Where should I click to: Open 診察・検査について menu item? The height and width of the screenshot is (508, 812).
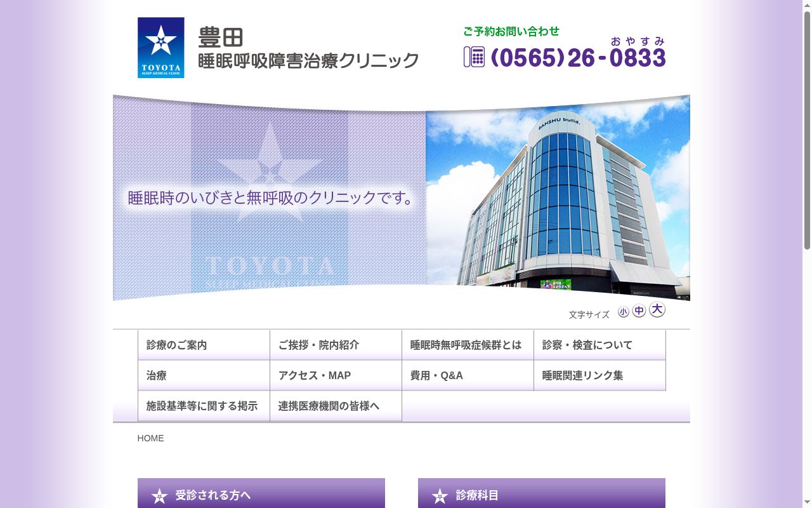point(599,345)
